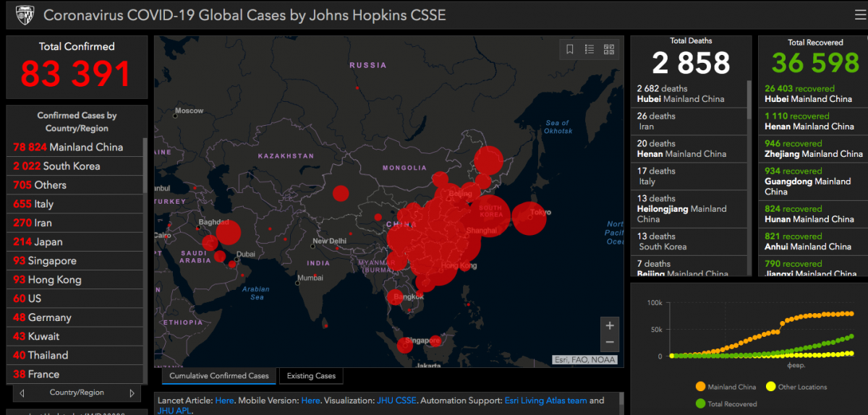Screen dimensions: 868x415
Task: Zoom out on the map with minus button
Action: point(610,343)
